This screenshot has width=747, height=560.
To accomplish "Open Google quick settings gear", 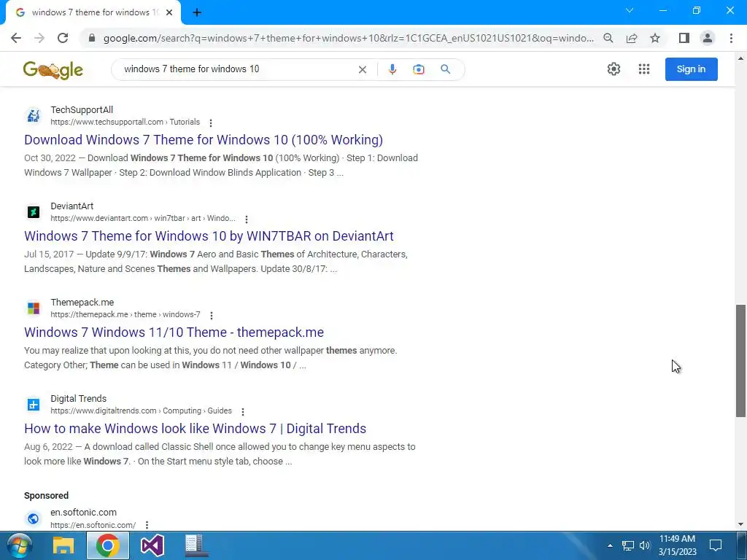I will click(x=614, y=69).
